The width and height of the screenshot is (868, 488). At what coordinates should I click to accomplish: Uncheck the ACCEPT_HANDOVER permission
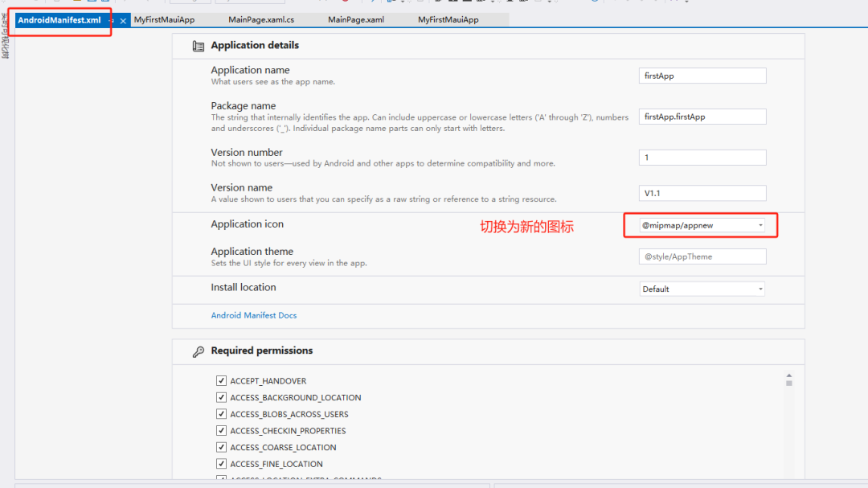coord(221,381)
